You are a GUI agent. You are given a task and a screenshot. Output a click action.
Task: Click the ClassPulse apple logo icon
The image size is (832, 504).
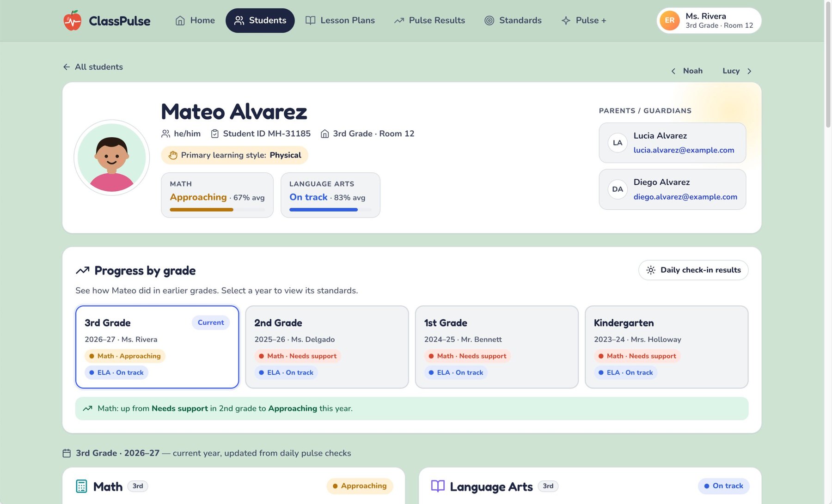click(x=72, y=20)
